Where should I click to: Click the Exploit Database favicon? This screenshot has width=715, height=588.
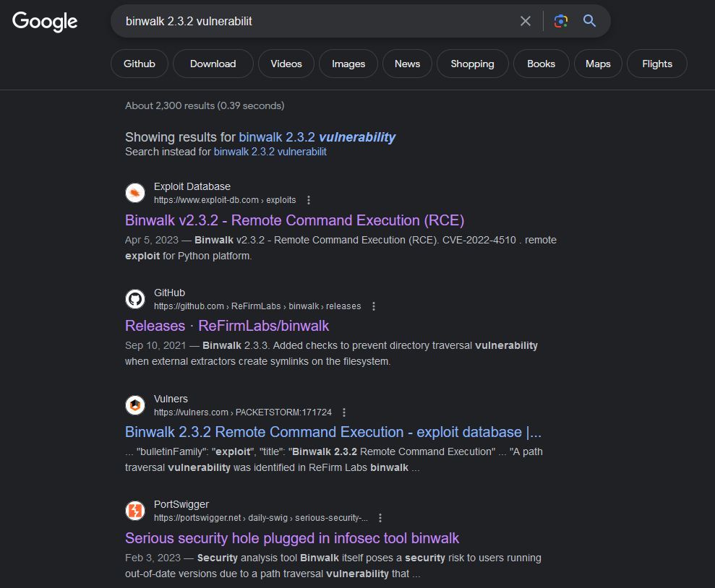pyautogui.click(x=135, y=193)
